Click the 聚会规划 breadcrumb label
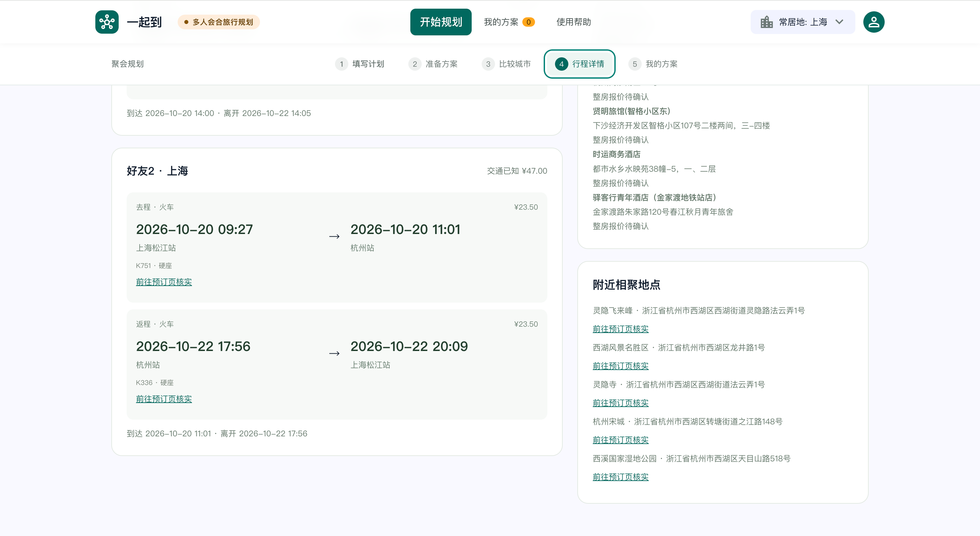 127,64
